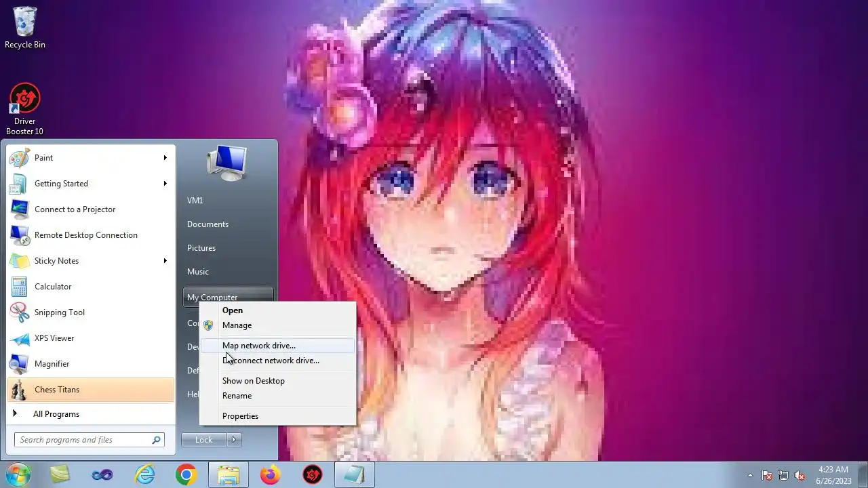Open Sticky Notes from Start menu
Viewport: 868px width, 488px height.
90,261
